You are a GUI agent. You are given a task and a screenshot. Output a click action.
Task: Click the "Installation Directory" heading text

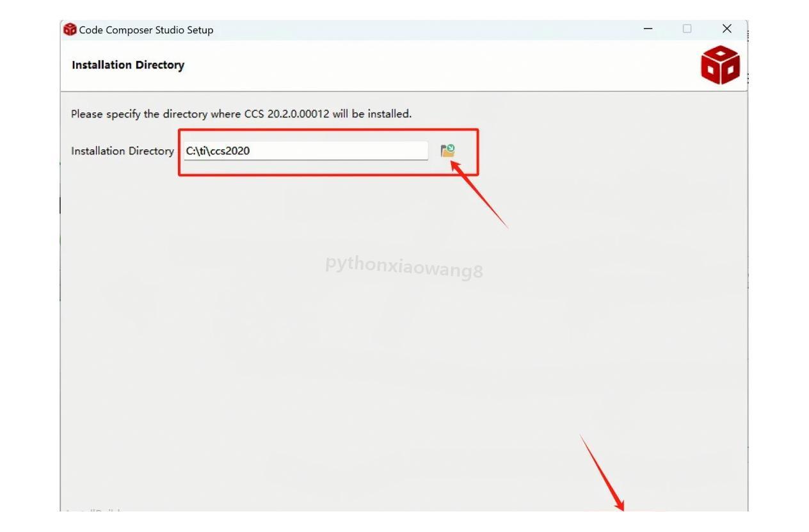coord(128,65)
